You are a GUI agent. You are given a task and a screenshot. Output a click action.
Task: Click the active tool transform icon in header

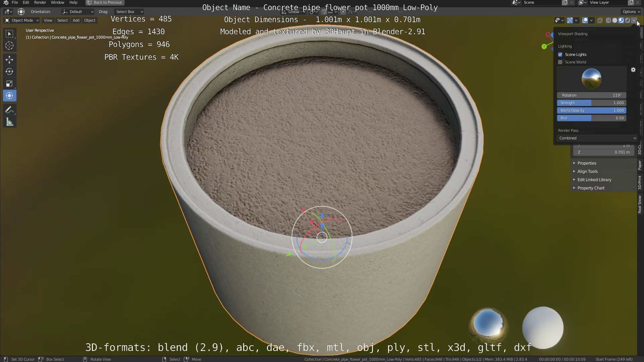(x=21, y=12)
